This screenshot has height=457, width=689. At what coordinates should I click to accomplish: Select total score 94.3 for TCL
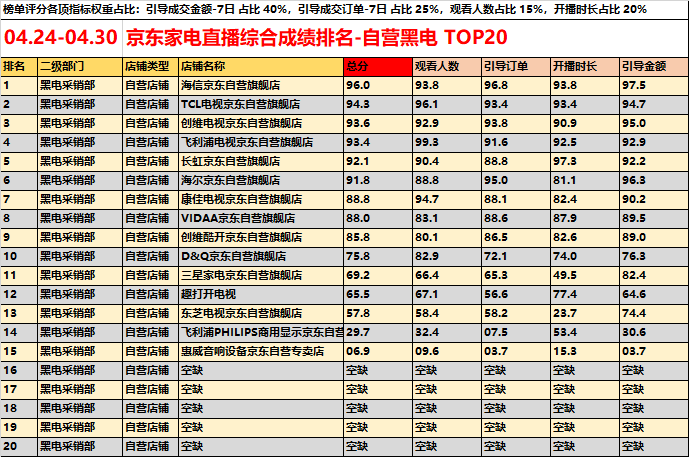(378, 104)
